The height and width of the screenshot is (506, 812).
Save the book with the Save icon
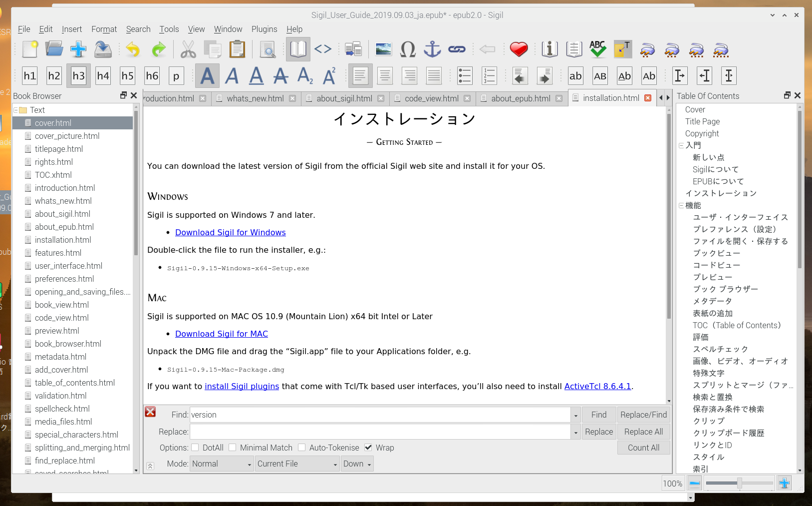103,49
